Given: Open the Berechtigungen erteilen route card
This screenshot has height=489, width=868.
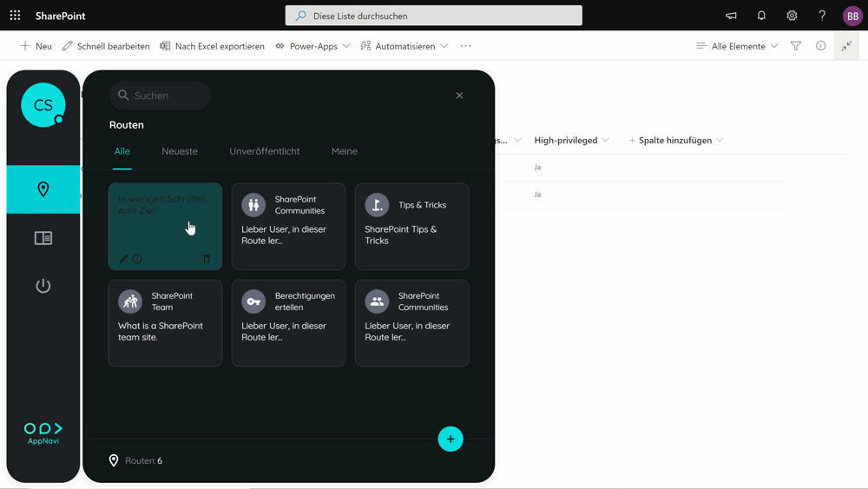Looking at the screenshot, I should pyautogui.click(x=288, y=323).
